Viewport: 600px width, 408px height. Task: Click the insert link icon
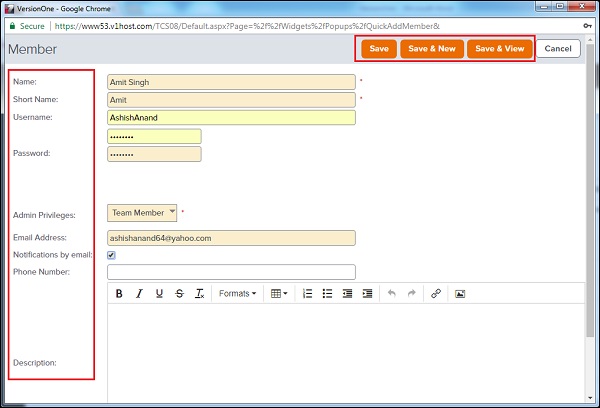(x=435, y=294)
